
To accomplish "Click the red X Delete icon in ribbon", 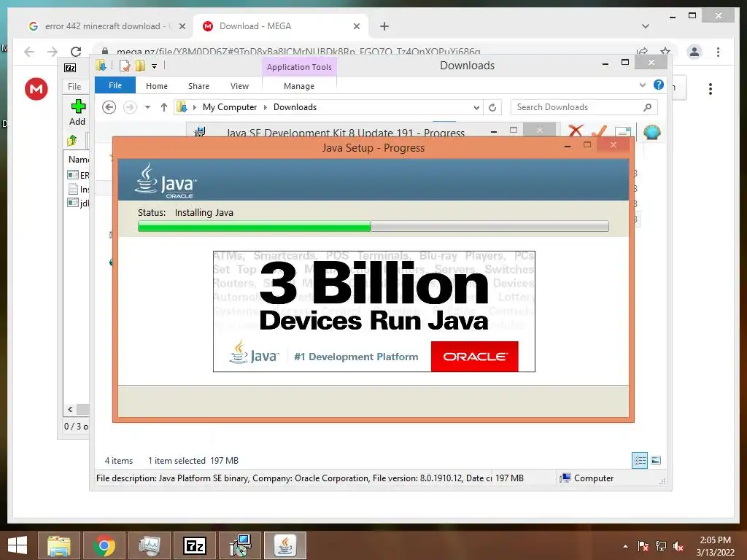I will coord(576,131).
